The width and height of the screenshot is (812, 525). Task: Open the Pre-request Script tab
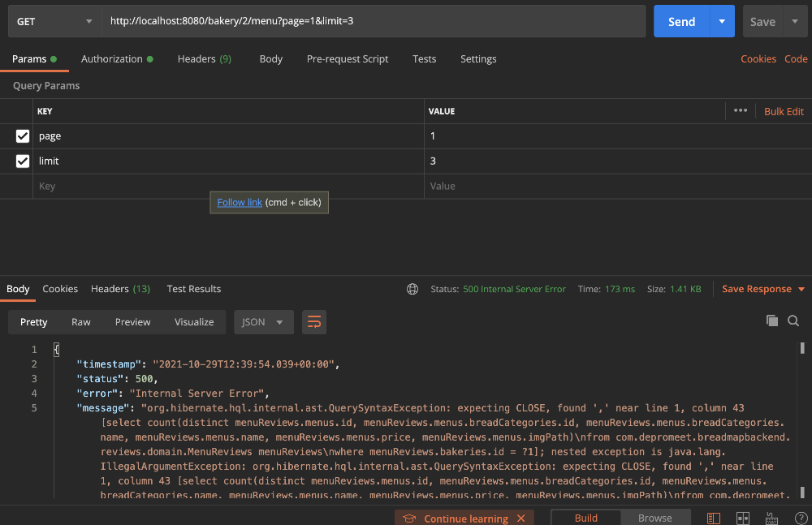348,59
